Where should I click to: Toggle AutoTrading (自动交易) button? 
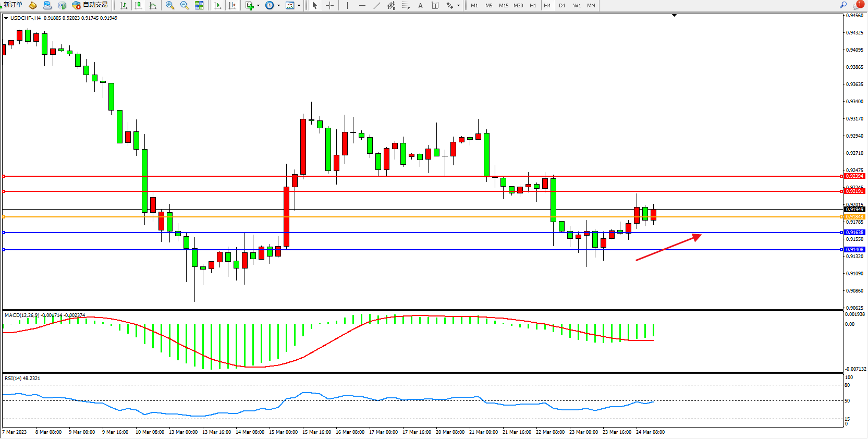coord(90,5)
